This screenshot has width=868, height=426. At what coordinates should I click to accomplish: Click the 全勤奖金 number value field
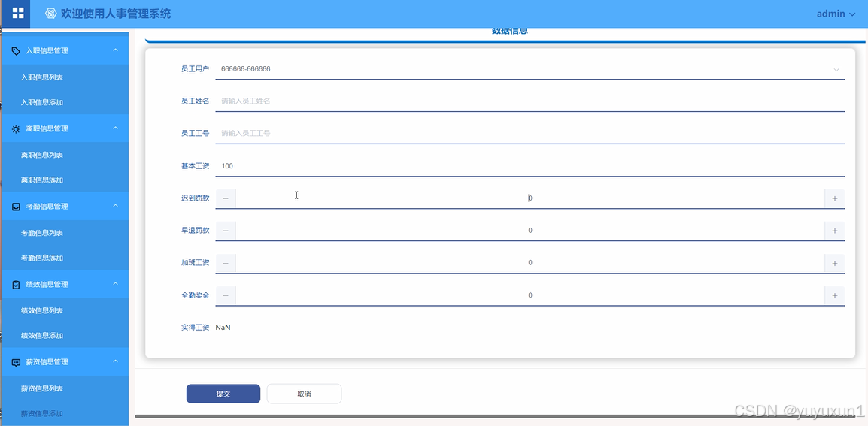click(x=530, y=295)
